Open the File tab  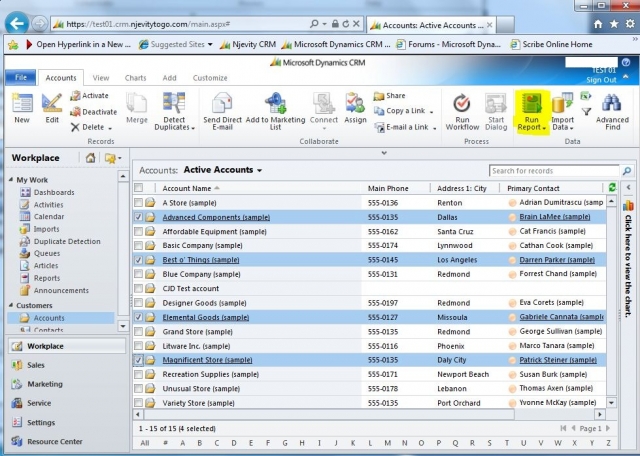click(20, 77)
